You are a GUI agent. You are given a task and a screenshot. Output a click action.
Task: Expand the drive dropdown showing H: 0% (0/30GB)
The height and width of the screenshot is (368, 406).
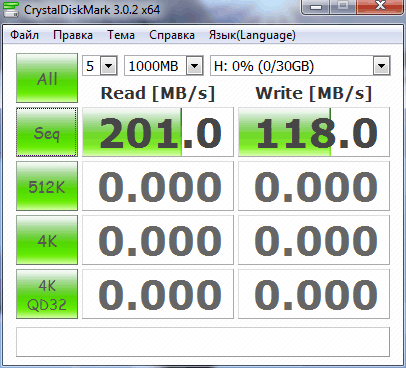pyautogui.click(x=382, y=66)
